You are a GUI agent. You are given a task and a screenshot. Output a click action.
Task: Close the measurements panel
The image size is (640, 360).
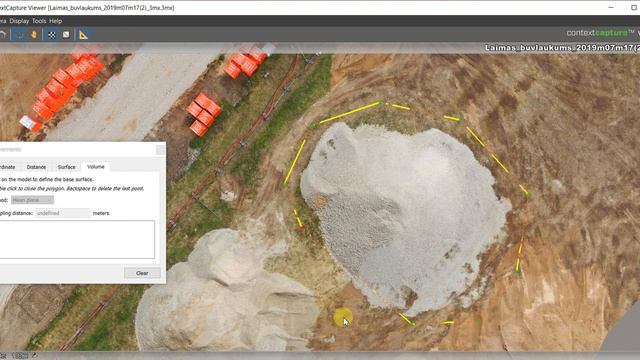click(160, 150)
